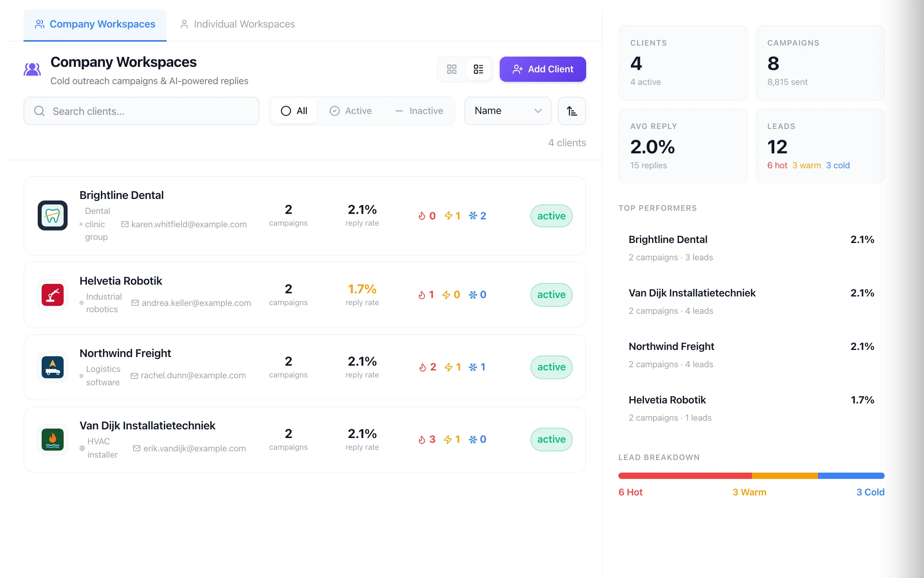
Task: Click purple Company Workspaces header icon
Action: [x=32, y=69]
